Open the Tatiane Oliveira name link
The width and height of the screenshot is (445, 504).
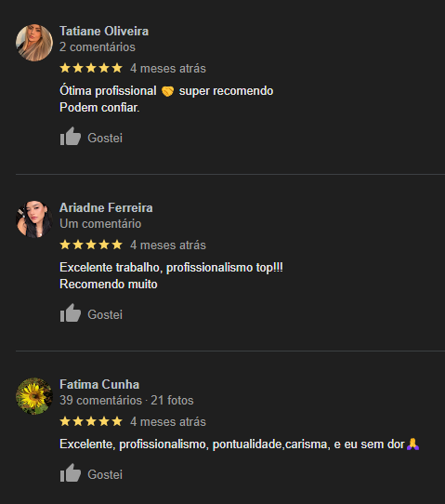tap(104, 32)
